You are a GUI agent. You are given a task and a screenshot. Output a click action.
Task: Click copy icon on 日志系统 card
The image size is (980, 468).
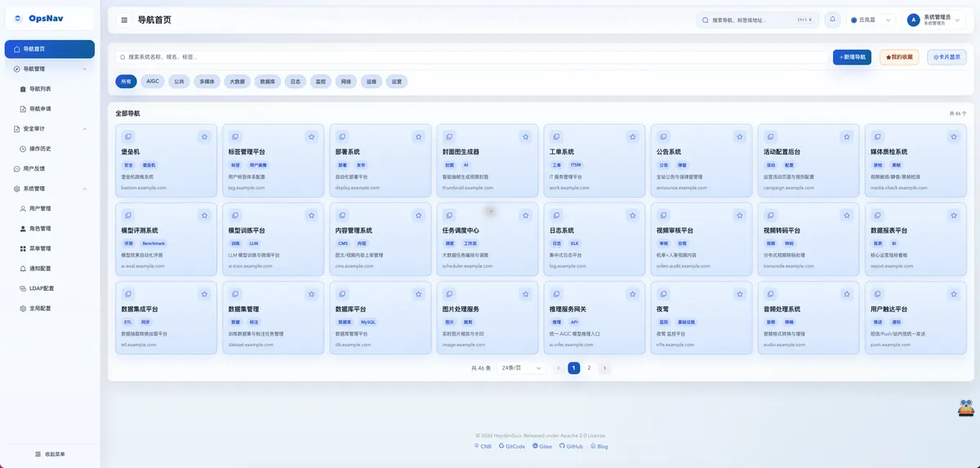coord(556,216)
